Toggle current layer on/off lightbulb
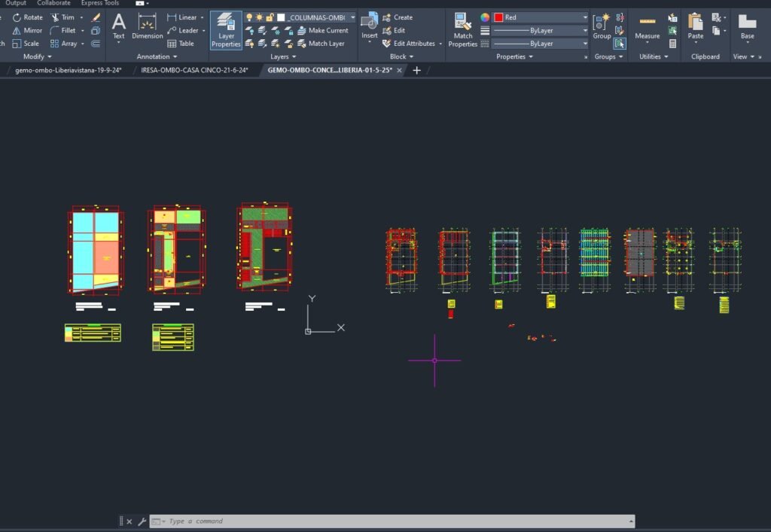 249,17
